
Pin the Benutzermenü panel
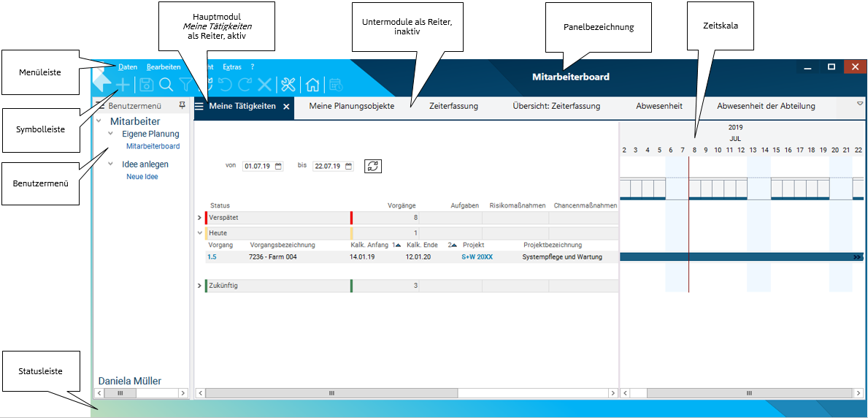pos(182,106)
